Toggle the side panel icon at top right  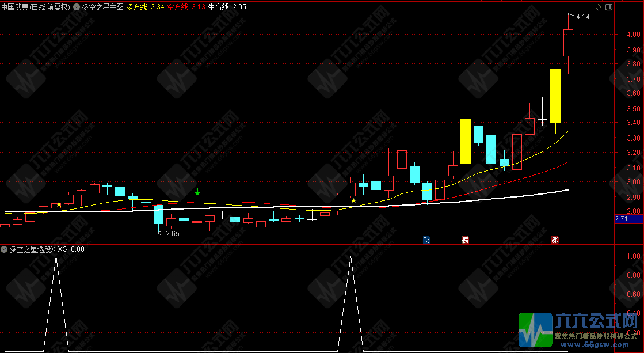608,7
